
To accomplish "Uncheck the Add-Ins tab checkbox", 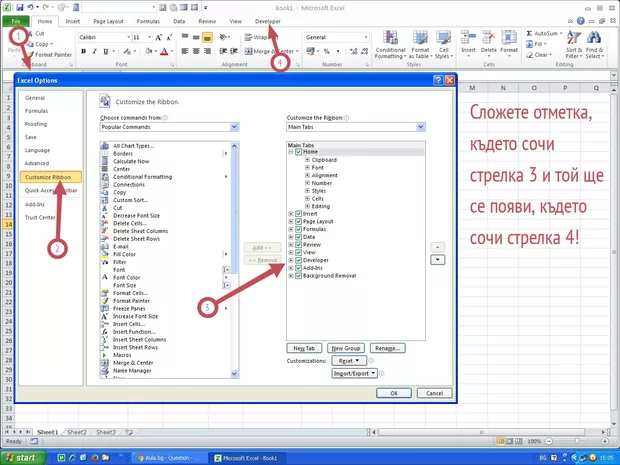I will coord(298,268).
